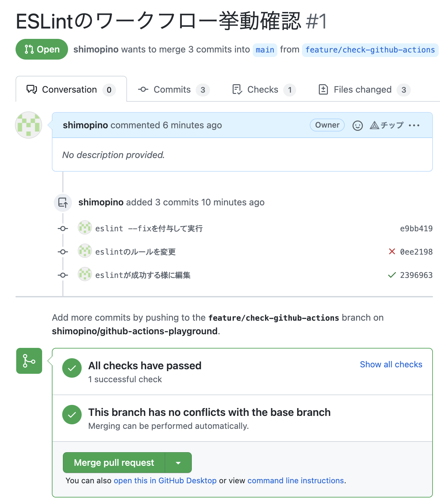Image resolution: width=440 pixels, height=504 pixels.
Task: Switch to the Commits tab
Action: 174,90
